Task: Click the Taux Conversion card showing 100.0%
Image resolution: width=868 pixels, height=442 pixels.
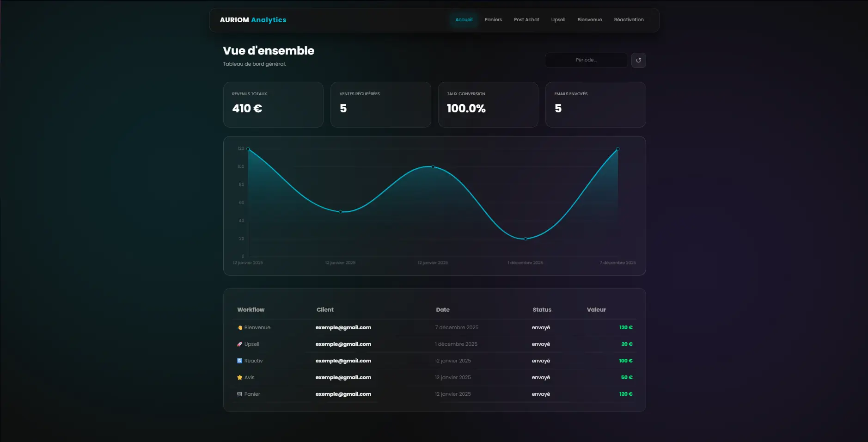Action: tap(488, 104)
